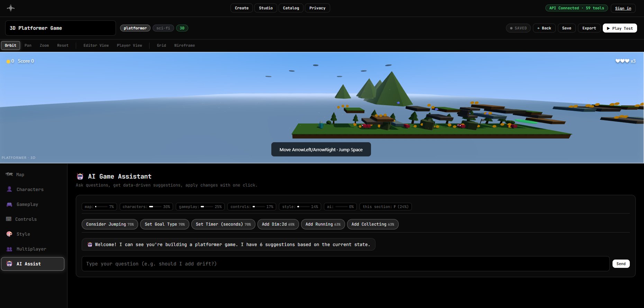
Task: Open the Studio page
Action: click(x=266, y=8)
